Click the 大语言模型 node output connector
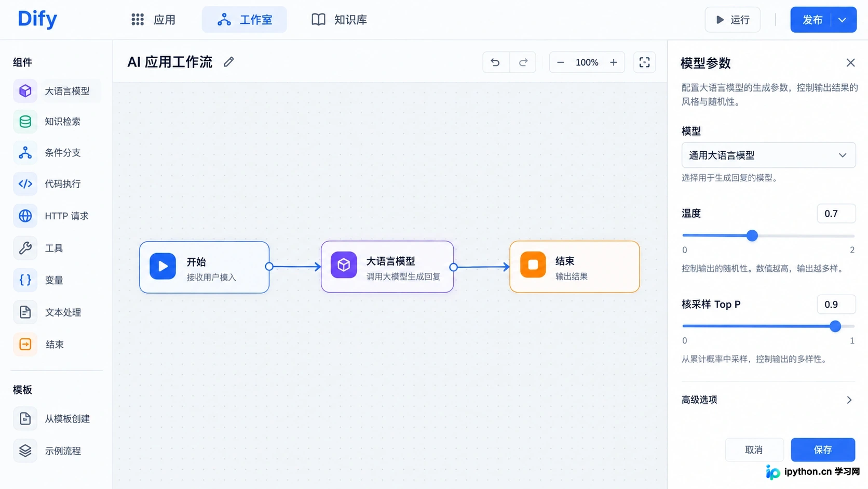The height and width of the screenshot is (489, 868). pyautogui.click(x=454, y=267)
